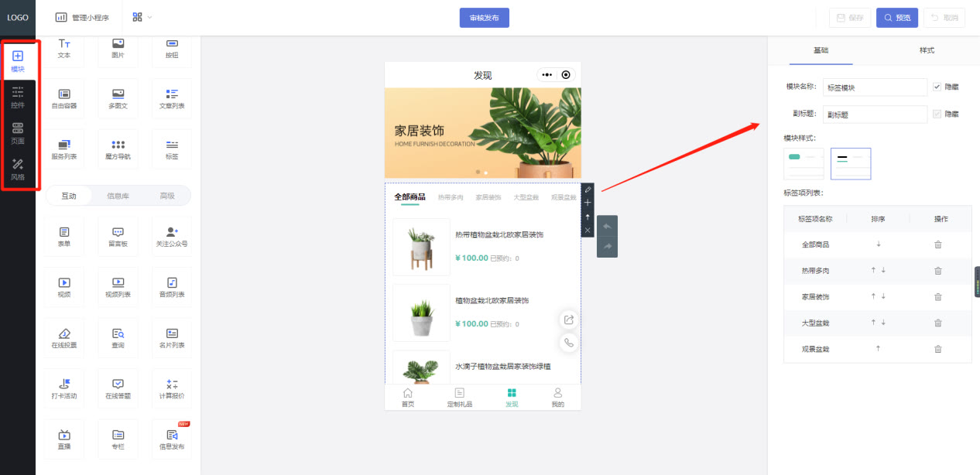Choose the underline module style
This screenshot has width=980, height=475.
(x=851, y=163)
